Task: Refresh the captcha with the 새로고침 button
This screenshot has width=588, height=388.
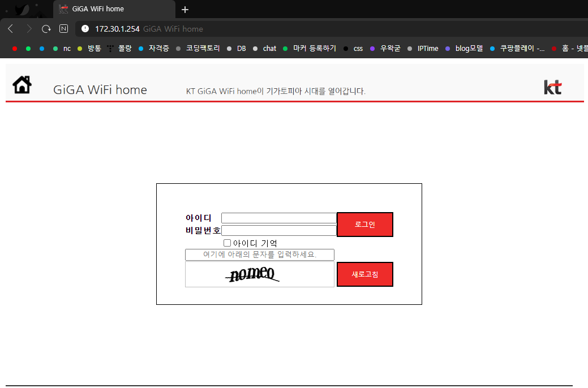Action: [365, 274]
